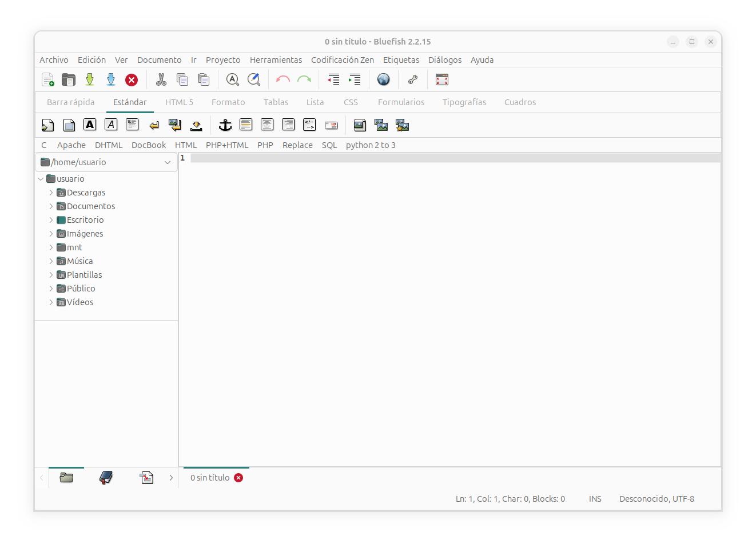Open Find with the magnifier A icon

tap(233, 80)
